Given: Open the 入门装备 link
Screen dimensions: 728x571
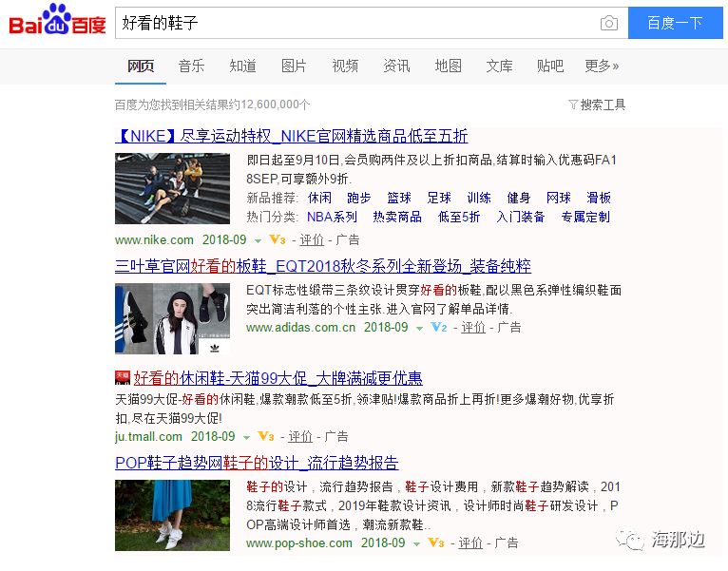Looking at the screenshot, I should pyautogui.click(x=520, y=217).
